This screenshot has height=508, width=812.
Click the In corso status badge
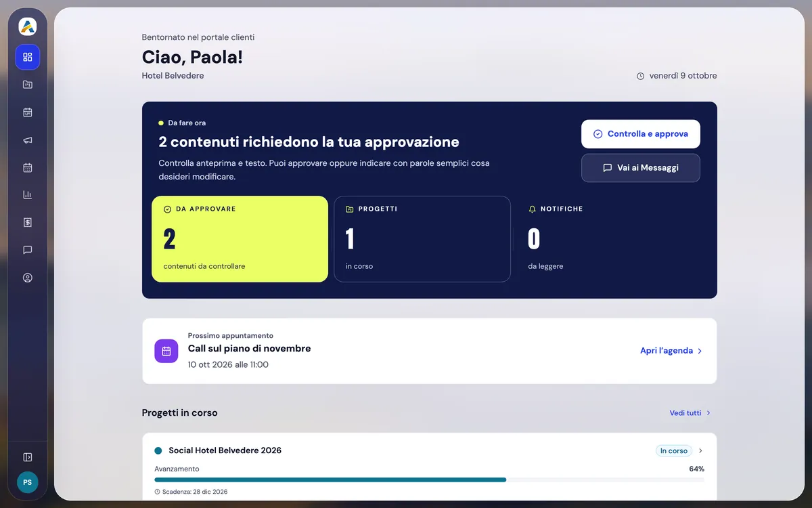point(673,451)
